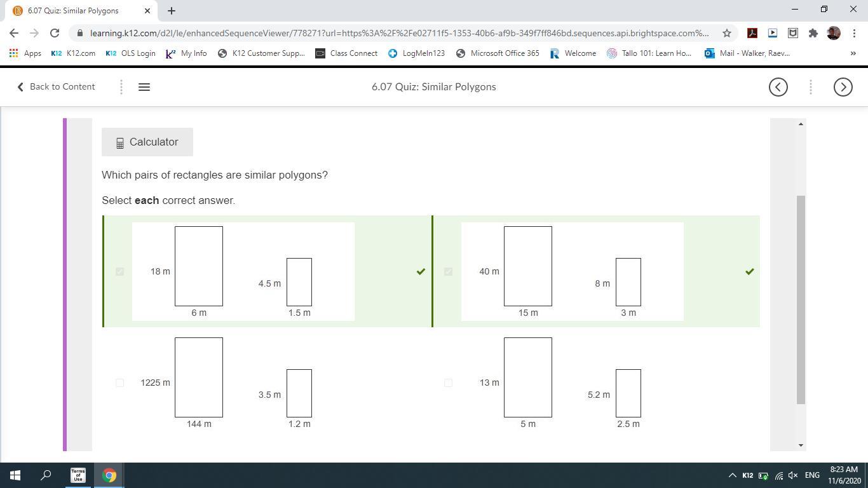Image resolution: width=868 pixels, height=488 pixels.
Task: Click the 40 m by 15 m rectangle
Action: click(528, 266)
